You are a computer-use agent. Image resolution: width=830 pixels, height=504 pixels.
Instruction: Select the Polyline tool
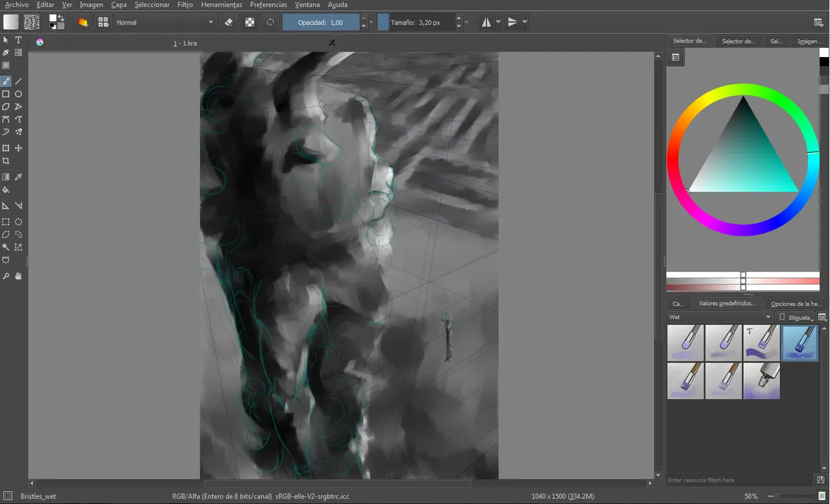pos(18,107)
